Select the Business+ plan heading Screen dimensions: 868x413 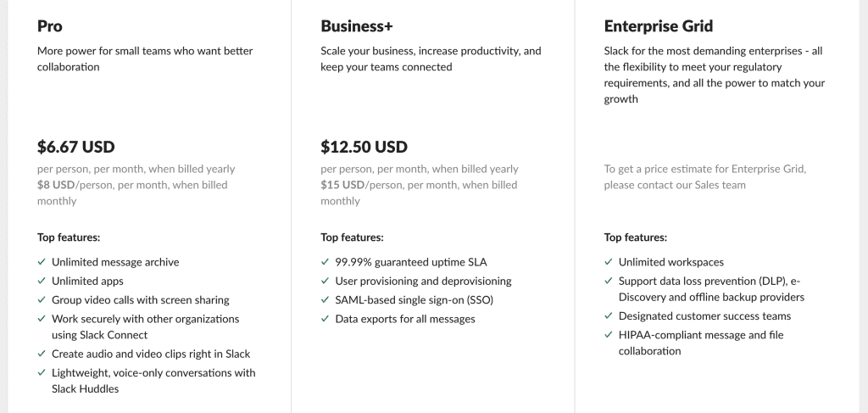click(x=357, y=26)
